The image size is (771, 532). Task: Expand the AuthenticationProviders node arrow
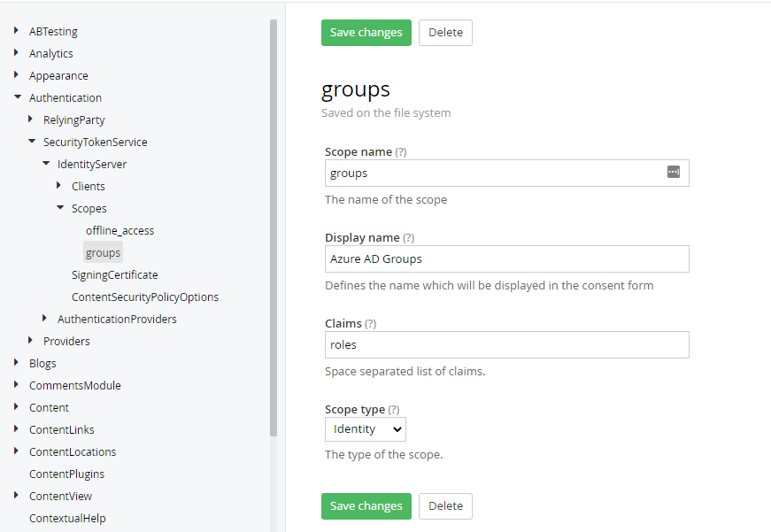[45, 318]
